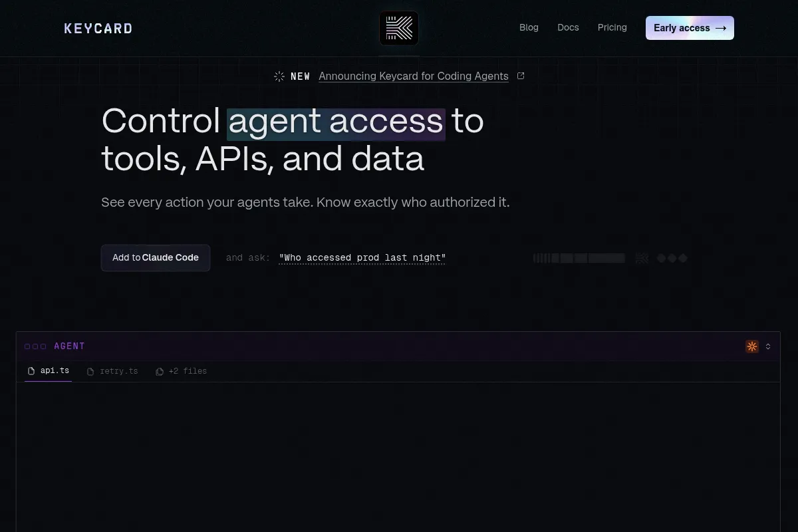Click the multi-file icon beside +2 files

(160, 372)
